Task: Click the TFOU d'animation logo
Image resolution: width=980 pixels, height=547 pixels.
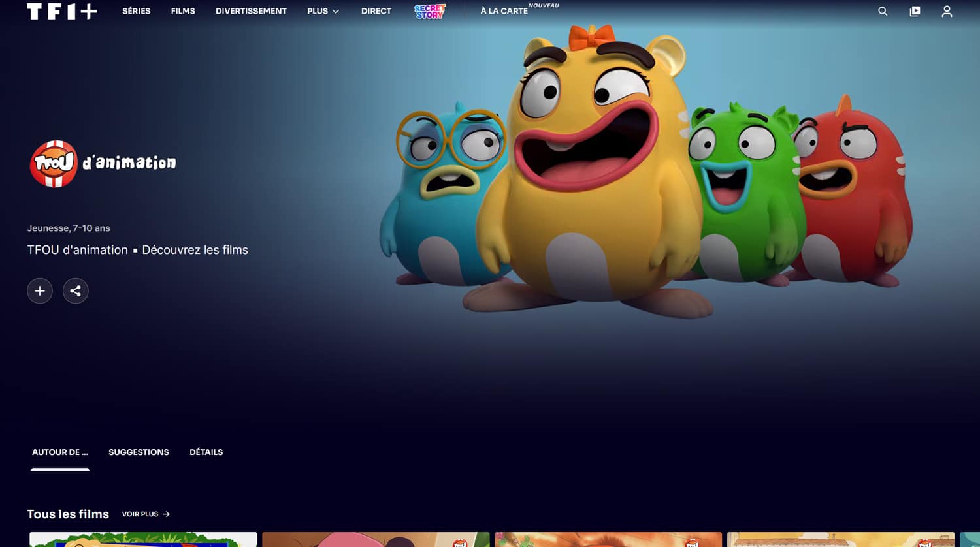Action: pos(103,163)
